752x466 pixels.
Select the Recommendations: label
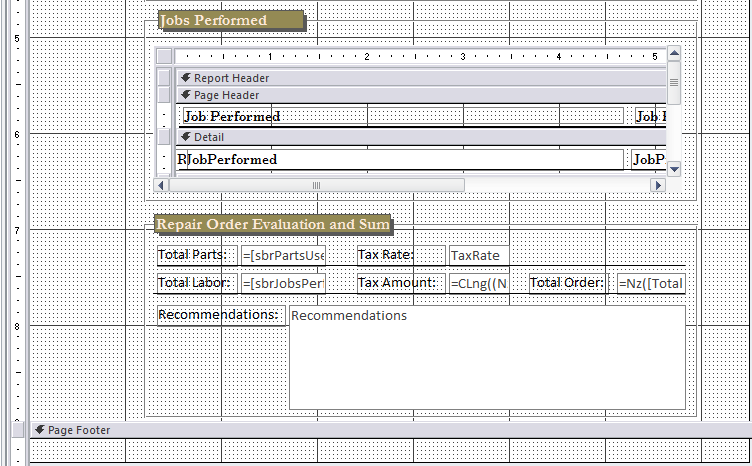pyautogui.click(x=221, y=315)
